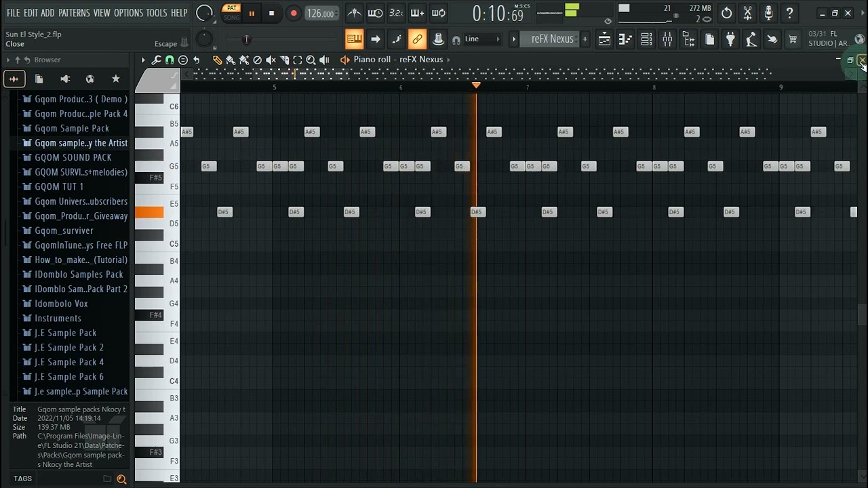Select the Paint brush tool in piano roll
This screenshot has height=488, width=868.
coord(231,60)
